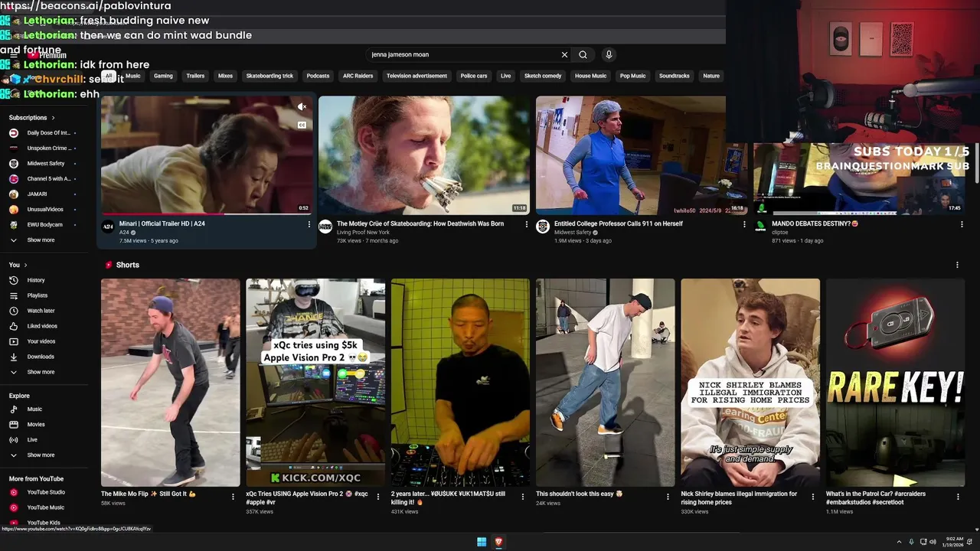Screen dimensions: 980x551
Task: Open the A24 channel avatar
Action: click(108, 227)
